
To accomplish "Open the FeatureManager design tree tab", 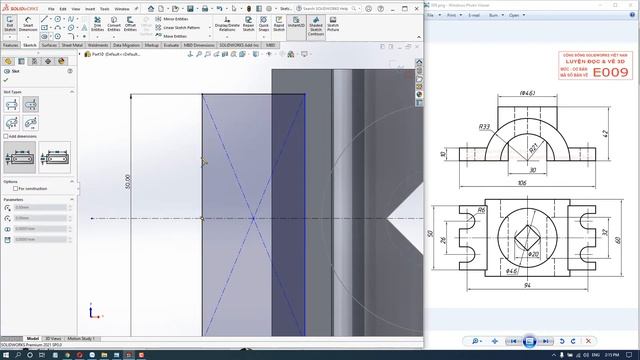I will tap(8, 61).
